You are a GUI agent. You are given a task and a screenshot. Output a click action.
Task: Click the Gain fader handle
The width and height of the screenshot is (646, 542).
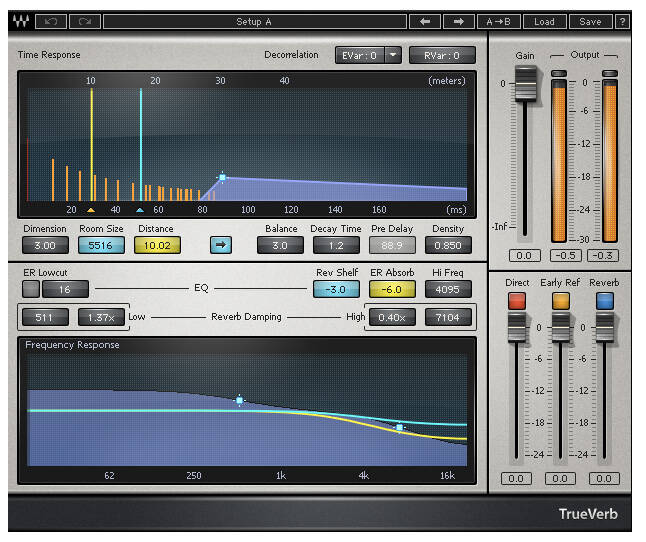[x=526, y=83]
